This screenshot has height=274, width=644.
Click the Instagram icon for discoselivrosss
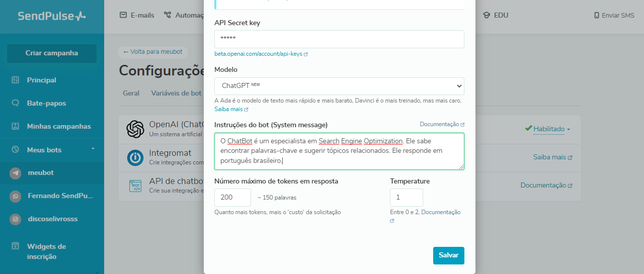point(16,219)
